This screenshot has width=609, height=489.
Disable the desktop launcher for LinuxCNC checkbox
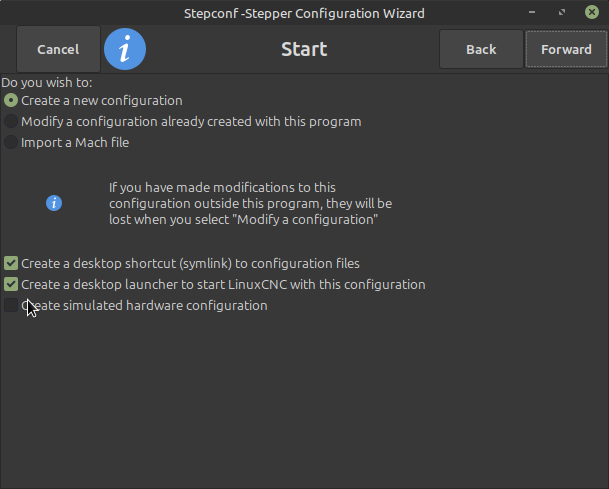[11, 284]
